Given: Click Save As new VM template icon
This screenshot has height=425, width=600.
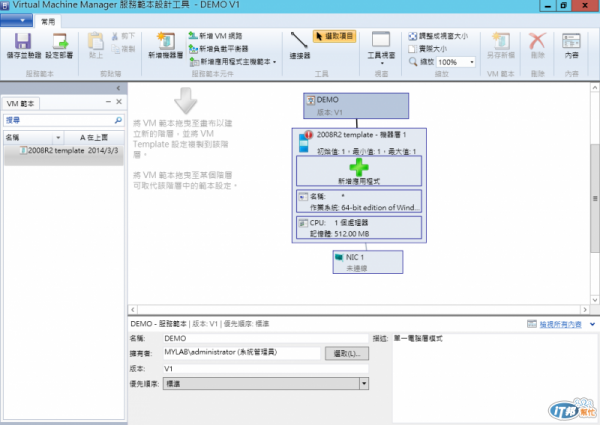Looking at the screenshot, I should 501,41.
